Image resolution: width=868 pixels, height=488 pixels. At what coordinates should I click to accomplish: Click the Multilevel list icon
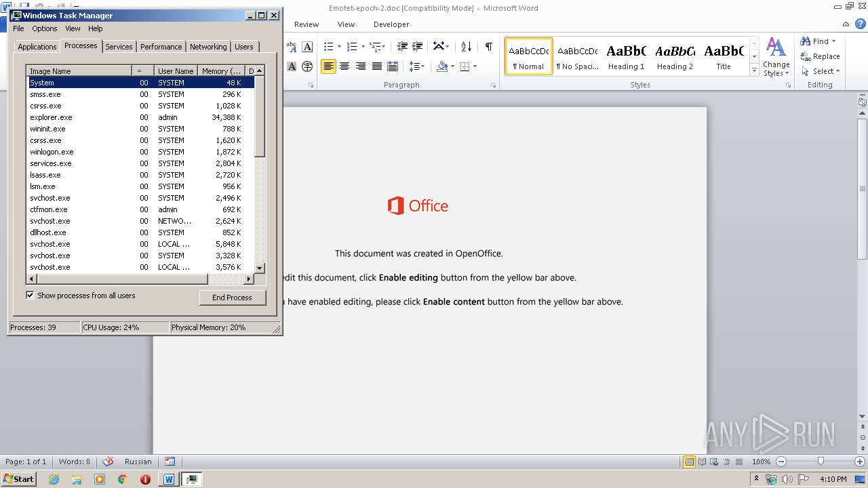[x=375, y=46]
